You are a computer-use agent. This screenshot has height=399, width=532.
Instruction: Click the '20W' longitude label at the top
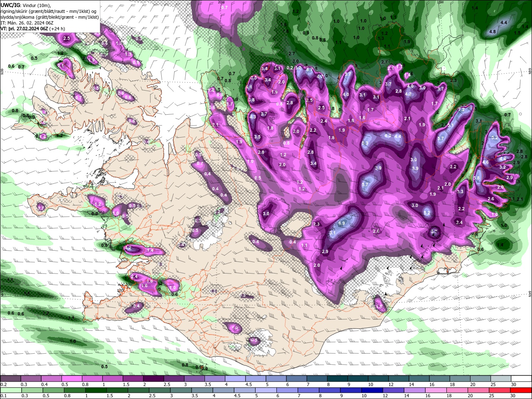(x=221, y=2)
